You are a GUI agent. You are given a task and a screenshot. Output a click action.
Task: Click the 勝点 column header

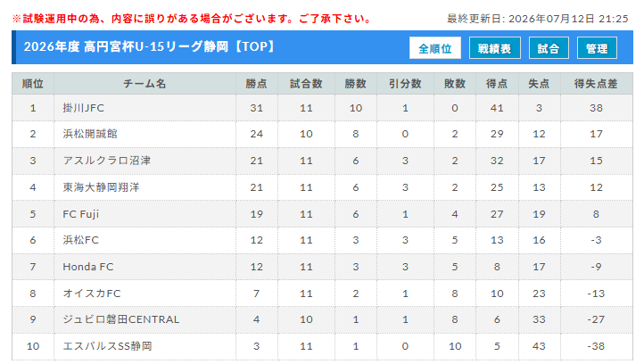click(256, 84)
